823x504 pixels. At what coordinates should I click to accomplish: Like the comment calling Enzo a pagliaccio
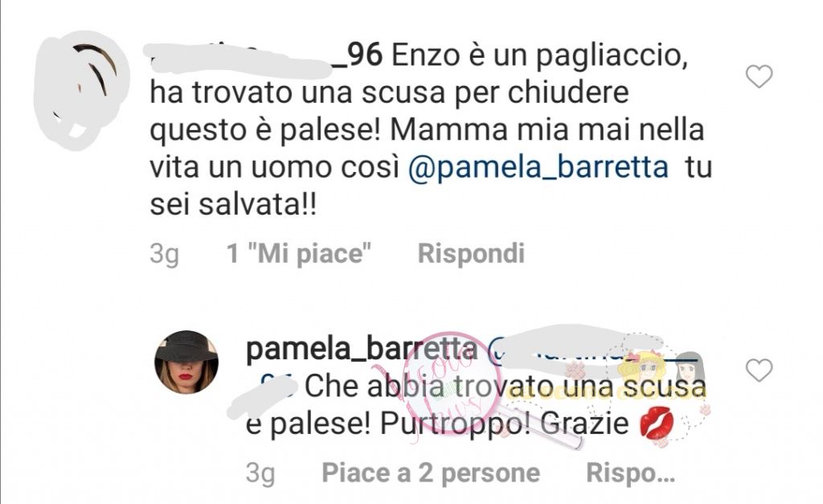click(x=759, y=76)
